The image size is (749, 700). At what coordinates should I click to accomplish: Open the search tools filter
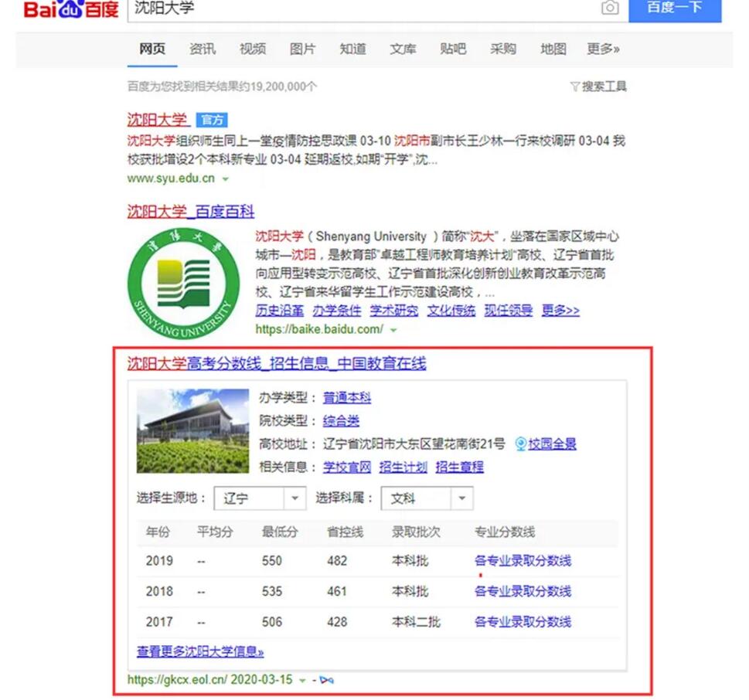598,87
